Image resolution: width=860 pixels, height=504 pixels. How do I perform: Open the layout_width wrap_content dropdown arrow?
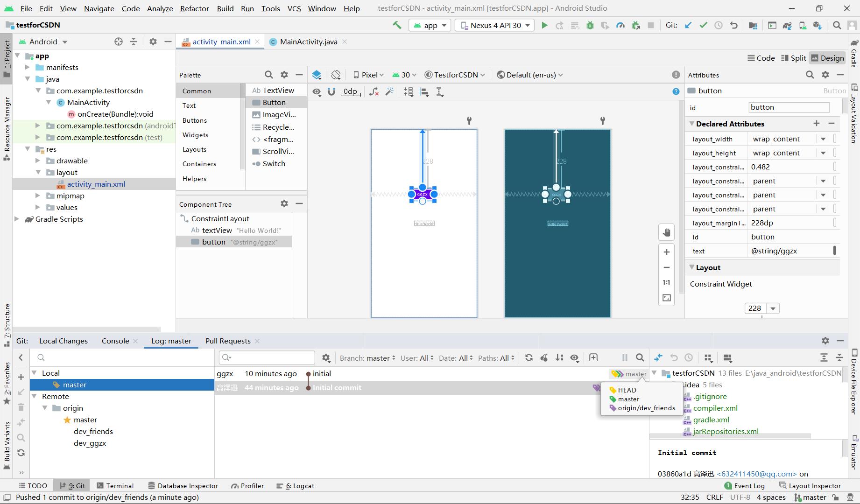click(x=823, y=139)
